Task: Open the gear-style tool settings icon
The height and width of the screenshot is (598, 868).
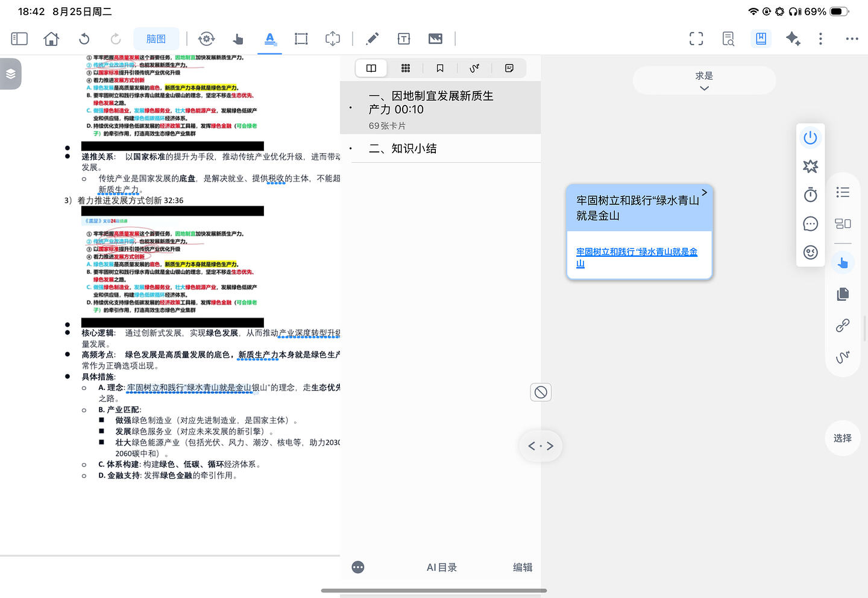Action: tap(206, 39)
